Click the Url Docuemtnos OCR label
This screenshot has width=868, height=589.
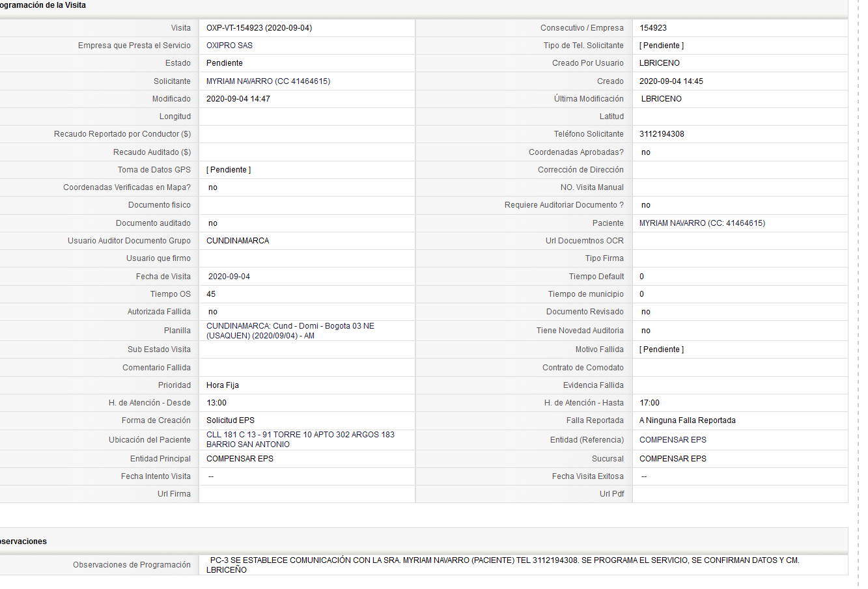(x=585, y=241)
